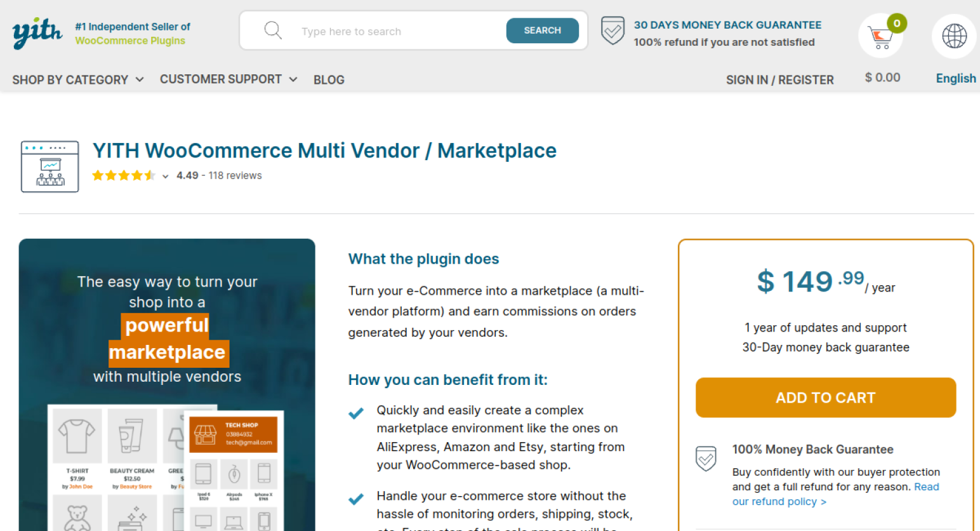The width and height of the screenshot is (980, 531).
Task: Click the shield icon beside 100% Money Back Guarantee
Action: (706, 458)
